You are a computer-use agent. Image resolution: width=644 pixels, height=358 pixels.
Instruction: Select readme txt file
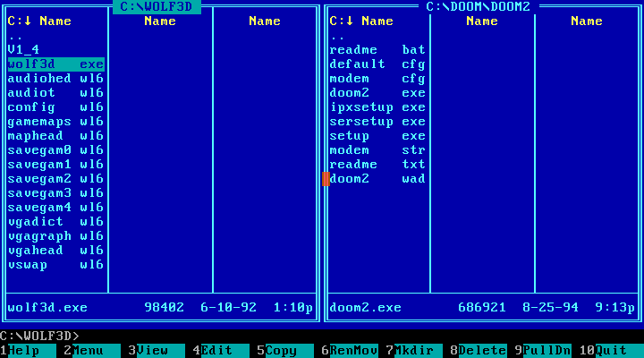pyautogui.click(x=377, y=165)
